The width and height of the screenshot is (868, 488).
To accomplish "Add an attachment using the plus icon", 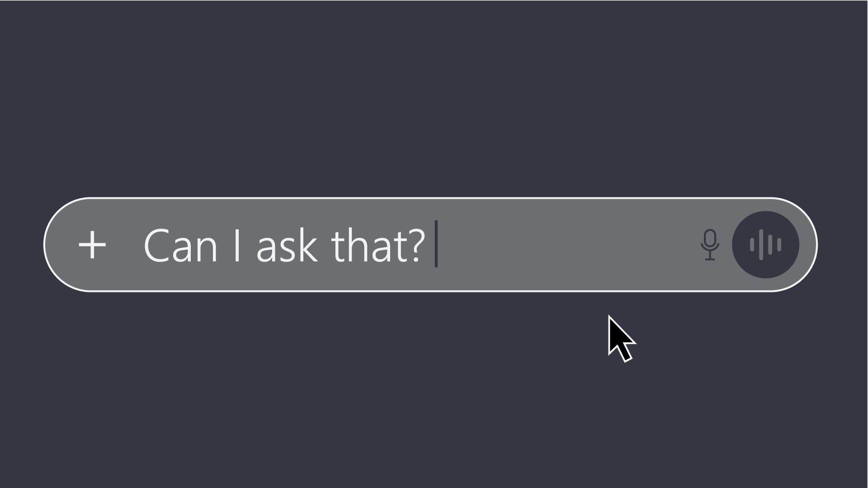I will [92, 245].
